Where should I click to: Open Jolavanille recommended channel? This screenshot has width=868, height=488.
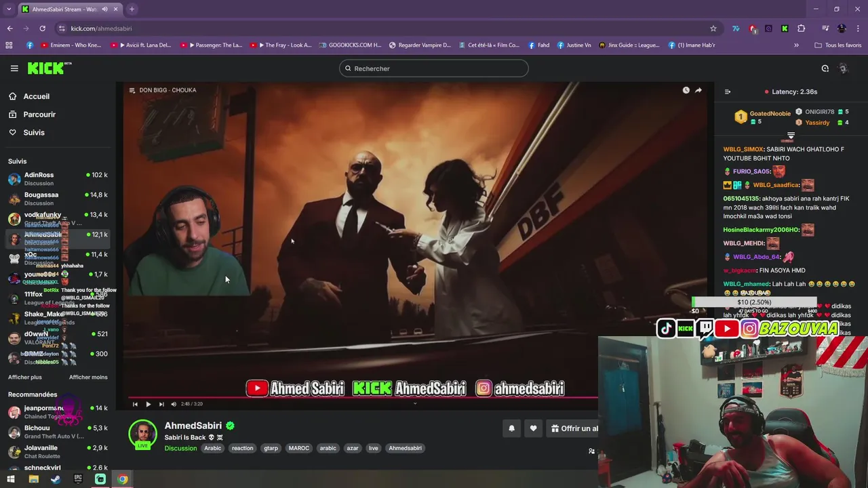click(58, 451)
